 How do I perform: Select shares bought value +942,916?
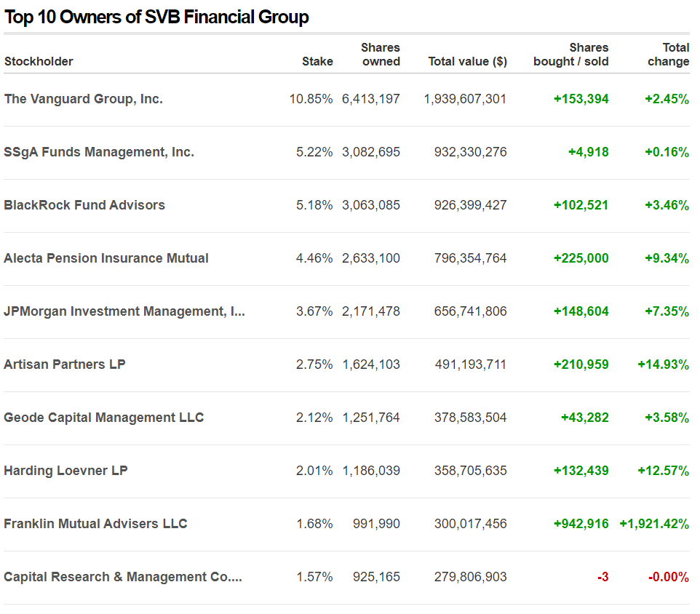pos(581,524)
